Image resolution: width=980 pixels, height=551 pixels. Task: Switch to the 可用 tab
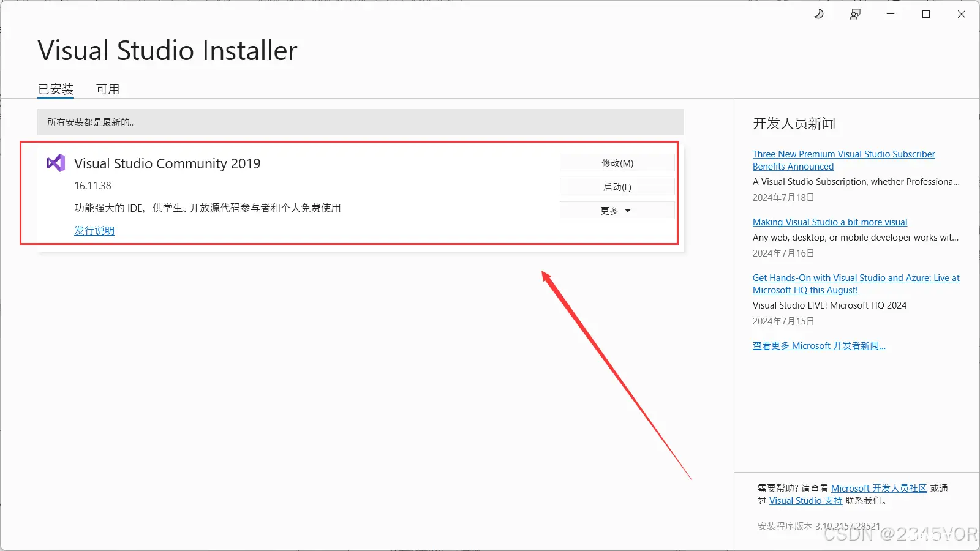tap(108, 89)
